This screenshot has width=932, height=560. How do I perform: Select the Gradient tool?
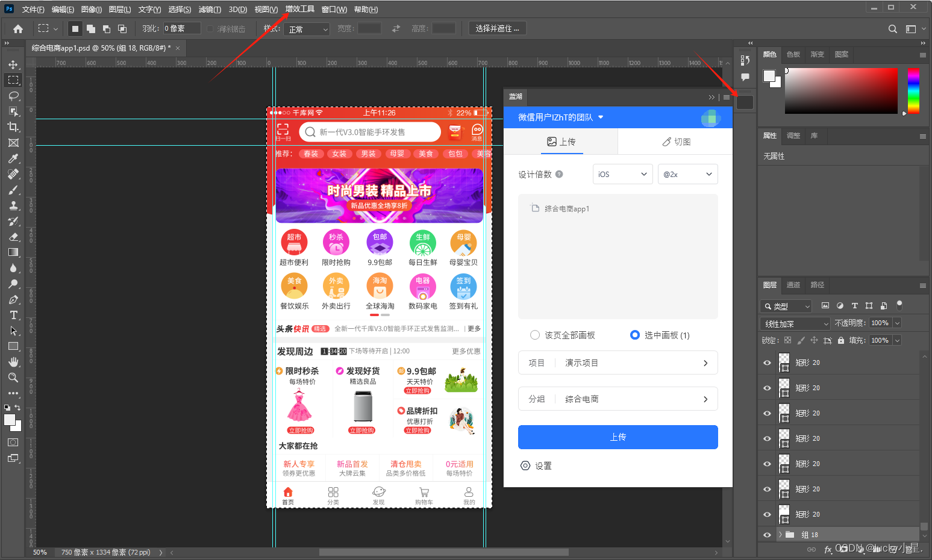(x=13, y=252)
